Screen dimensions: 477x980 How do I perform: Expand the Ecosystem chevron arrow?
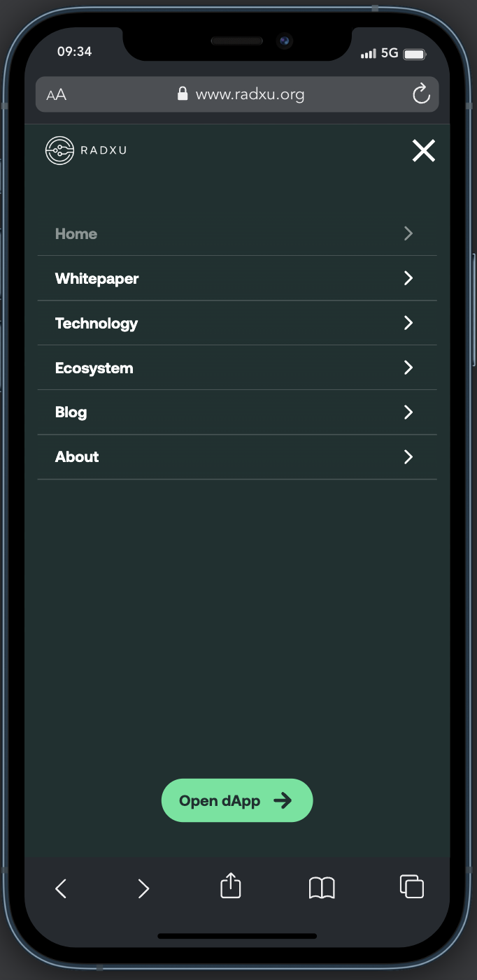408,368
